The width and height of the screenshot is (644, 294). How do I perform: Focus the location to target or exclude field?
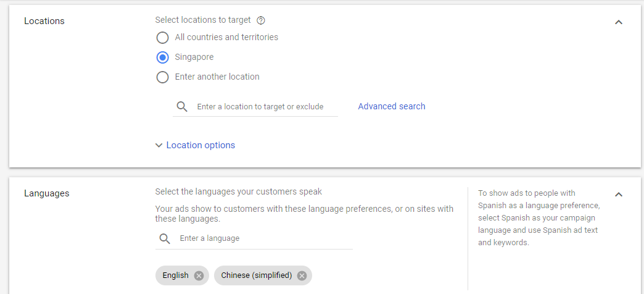260,106
